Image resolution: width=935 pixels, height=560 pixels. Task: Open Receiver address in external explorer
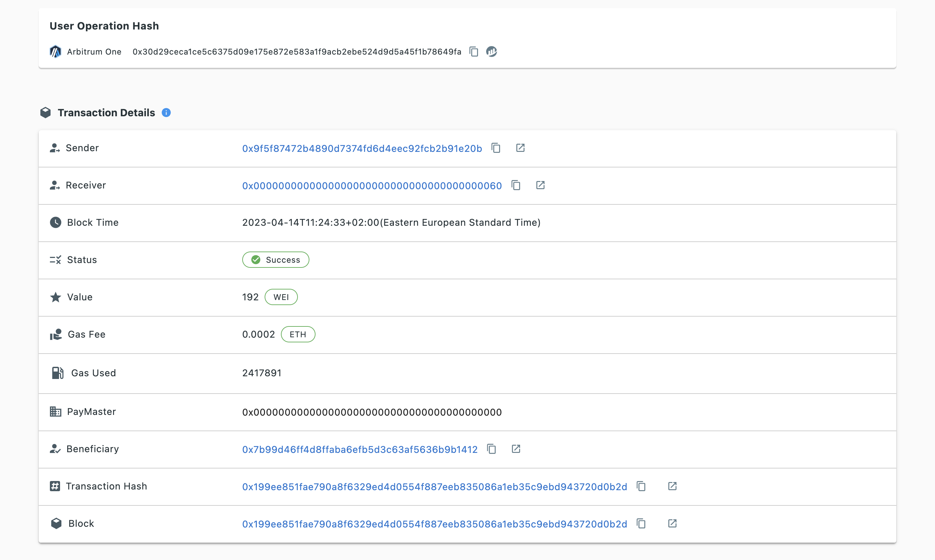tap(540, 185)
